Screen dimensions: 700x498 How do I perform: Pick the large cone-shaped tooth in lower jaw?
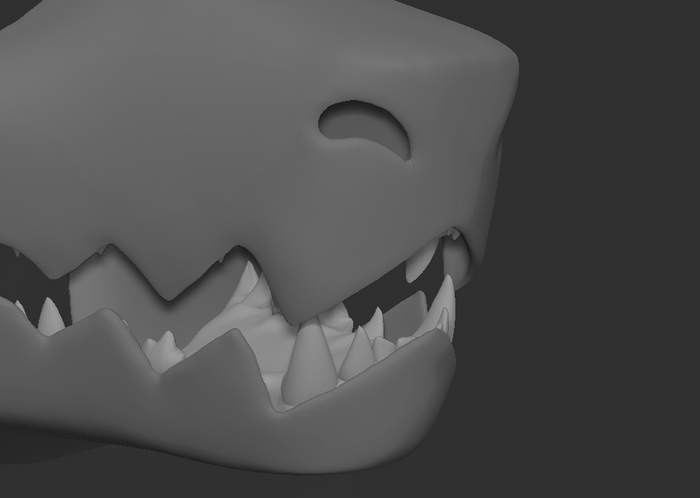(x=308, y=364)
